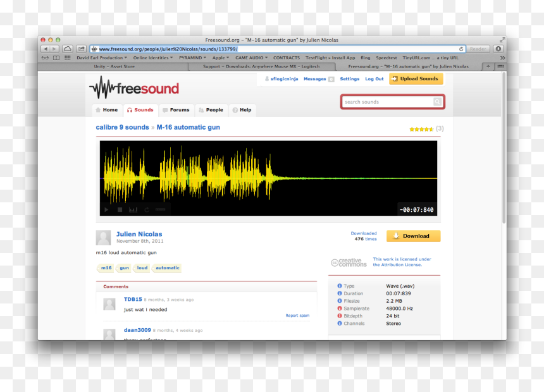Click the Samplerate info icon
This screenshot has height=392, width=544.
pos(339,309)
